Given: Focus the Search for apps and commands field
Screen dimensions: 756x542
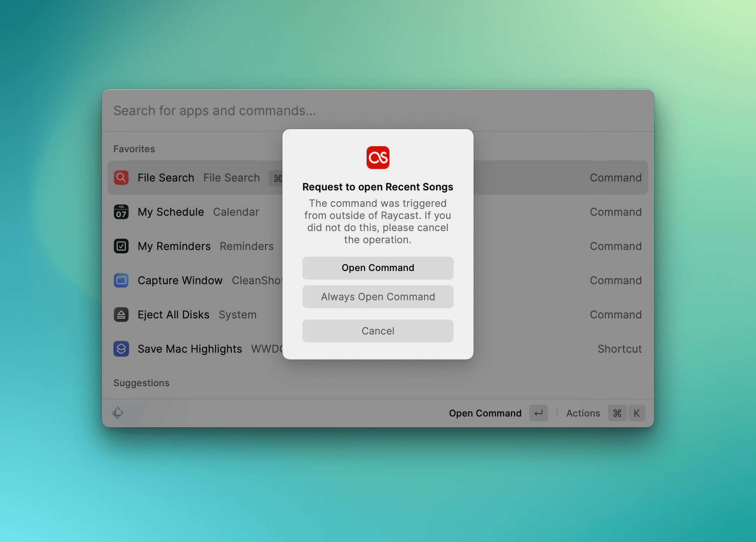Looking at the screenshot, I should pyautogui.click(x=378, y=111).
